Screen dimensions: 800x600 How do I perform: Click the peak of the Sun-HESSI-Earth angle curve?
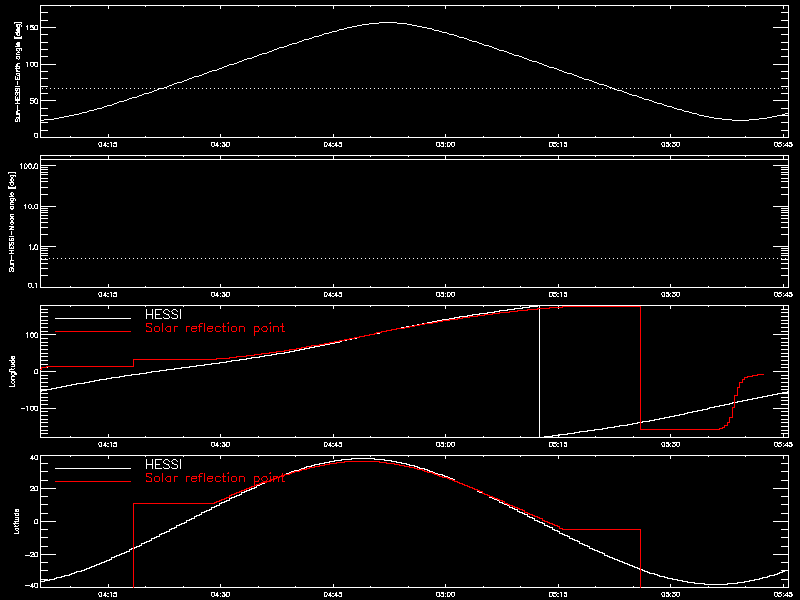pyautogui.click(x=388, y=22)
